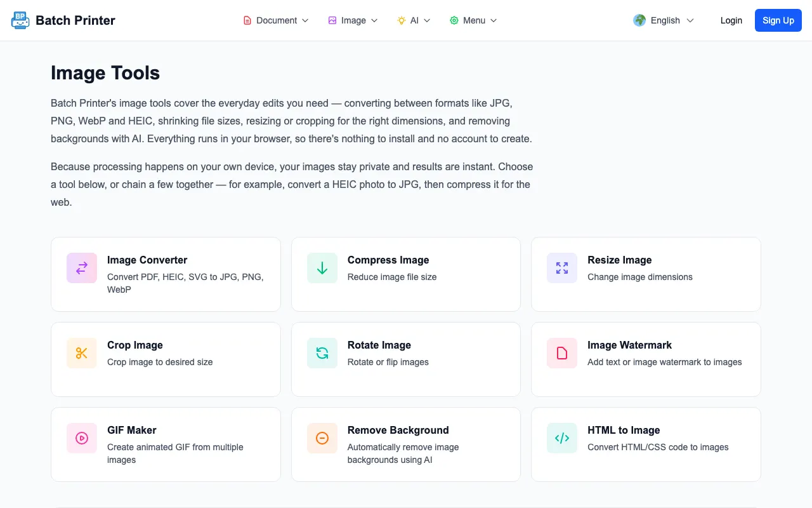Viewport: 812px width, 508px height.
Task: Open the HTML to Image card title
Action: [624, 430]
